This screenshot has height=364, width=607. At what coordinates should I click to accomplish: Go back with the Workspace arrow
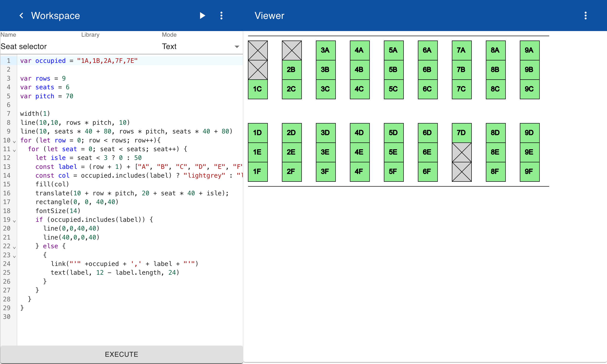tap(22, 16)
